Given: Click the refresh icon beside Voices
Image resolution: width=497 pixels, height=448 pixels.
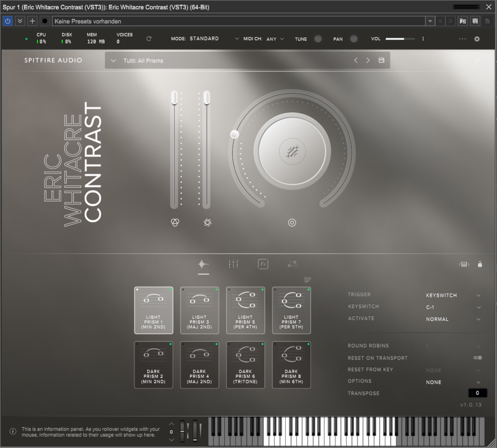Looking at the screenshot, I should click(149, 39).
